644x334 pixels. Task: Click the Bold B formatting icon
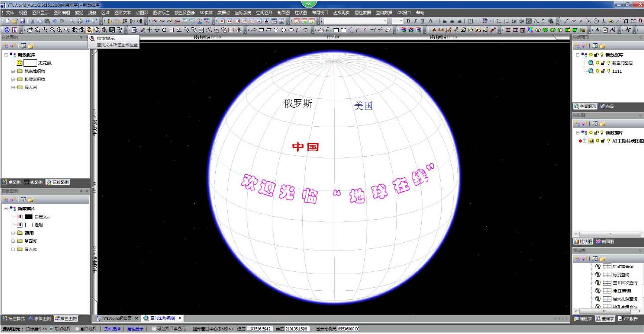(x=408, y=21)
